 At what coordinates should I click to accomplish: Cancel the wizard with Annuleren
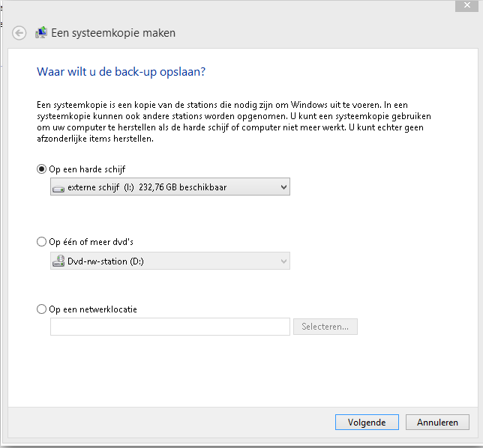[x=437, y=423]
